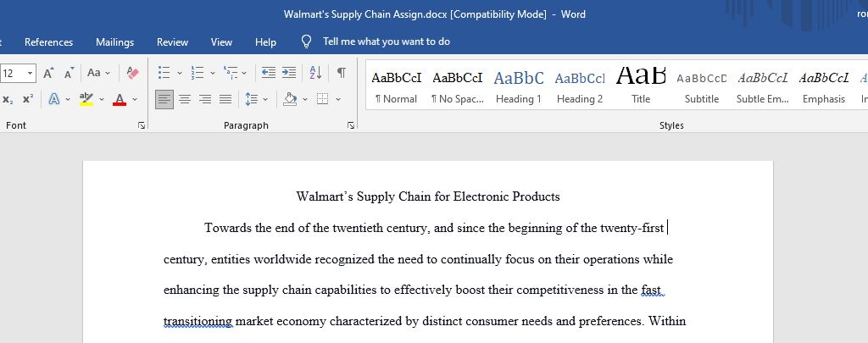Screen dimensions: 868x343
Task: Apply superscript formatting
Action: click(28, 100)
